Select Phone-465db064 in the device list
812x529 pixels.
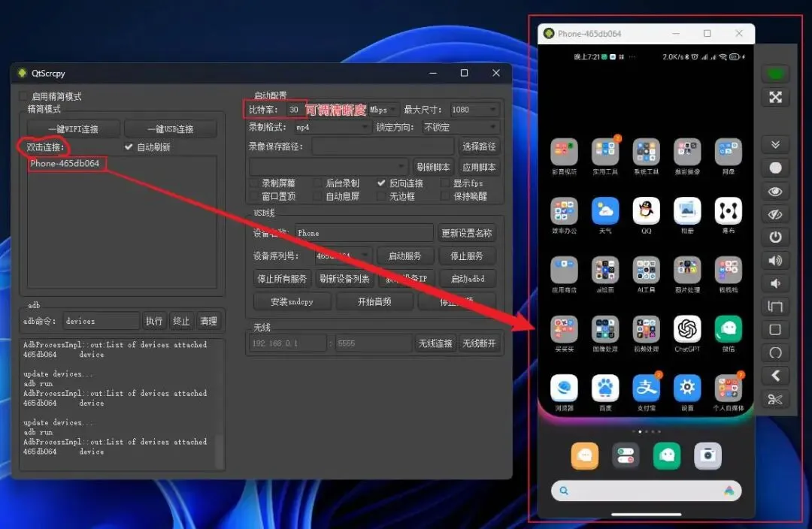(65, 164)
